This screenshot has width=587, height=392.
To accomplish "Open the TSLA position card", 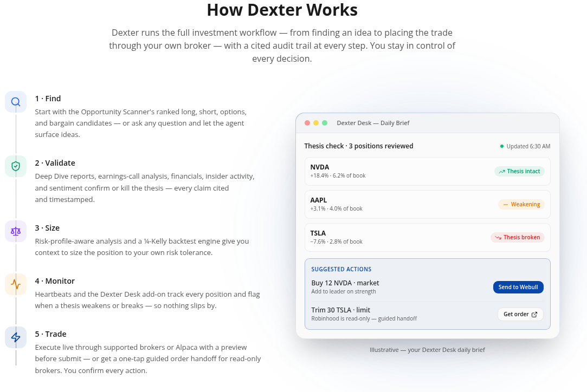I will click(428, 237).
